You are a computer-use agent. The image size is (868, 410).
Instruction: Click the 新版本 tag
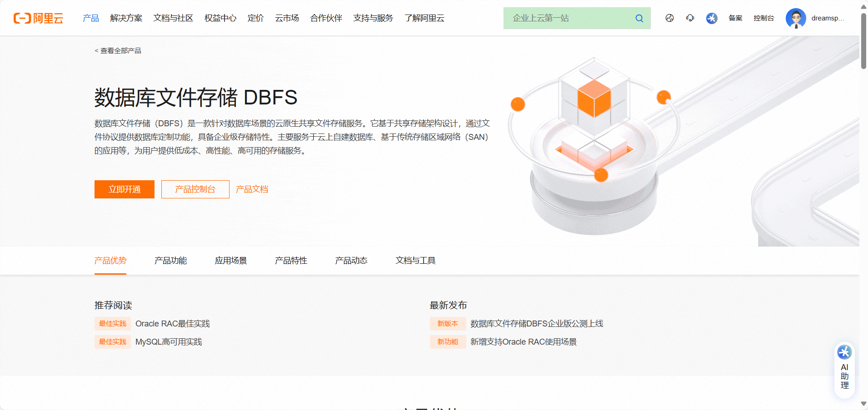pyautogui.click(x=448, y=324)
